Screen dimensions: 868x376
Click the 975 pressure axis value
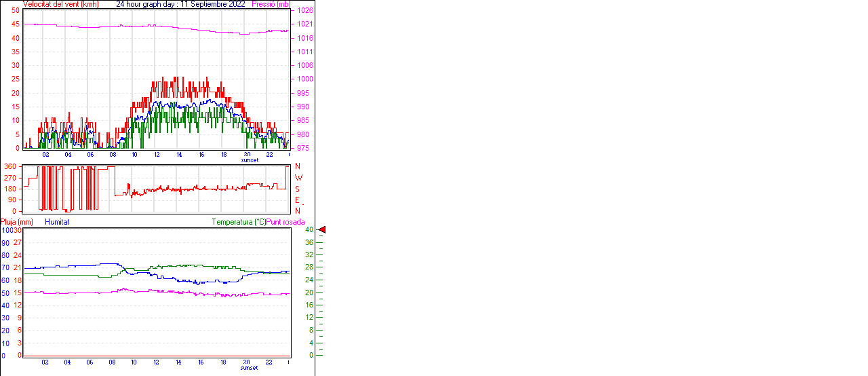(302, 148)
